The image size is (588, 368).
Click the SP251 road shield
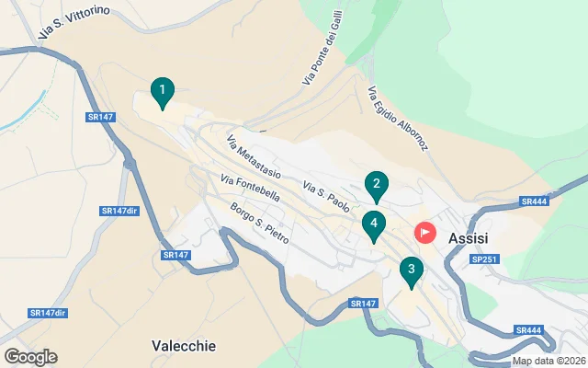tap(484, 259)
